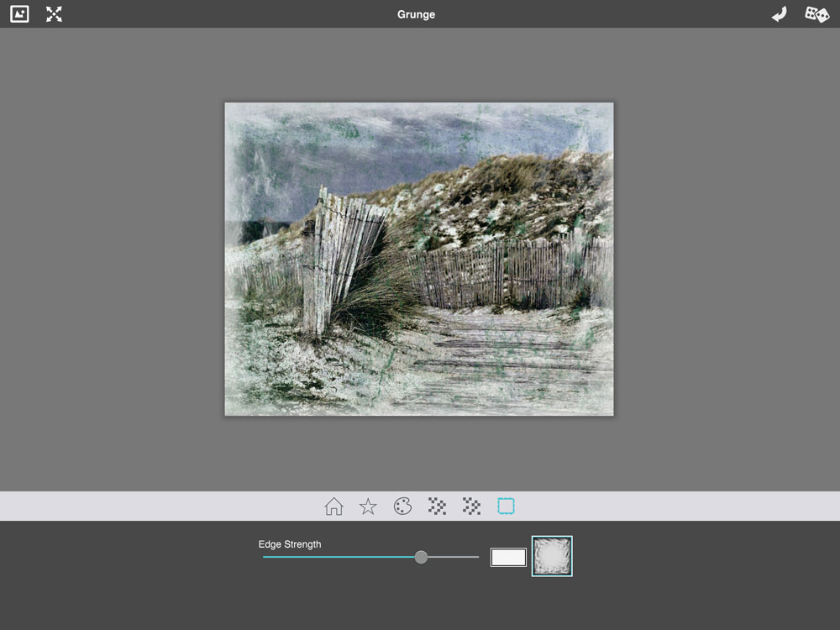This screenshot has height=630, width=840.
Task: Open the color palette icon
Action: click(402, 507)
